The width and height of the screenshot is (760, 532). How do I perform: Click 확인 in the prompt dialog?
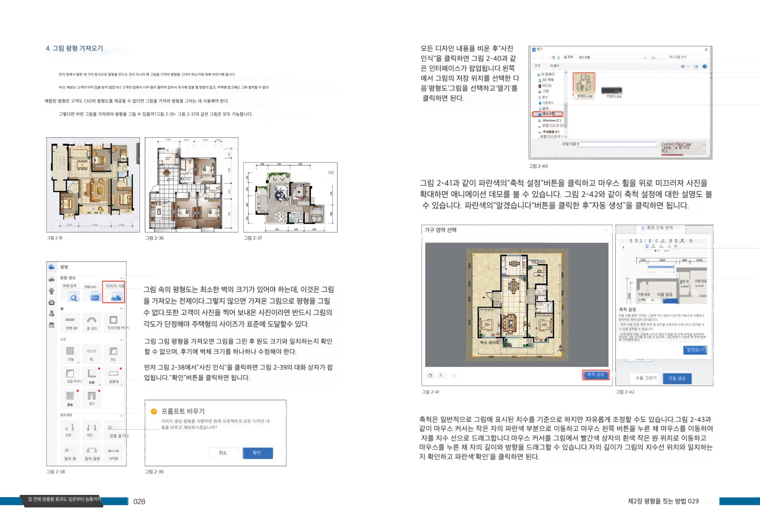tap(257, 453)
